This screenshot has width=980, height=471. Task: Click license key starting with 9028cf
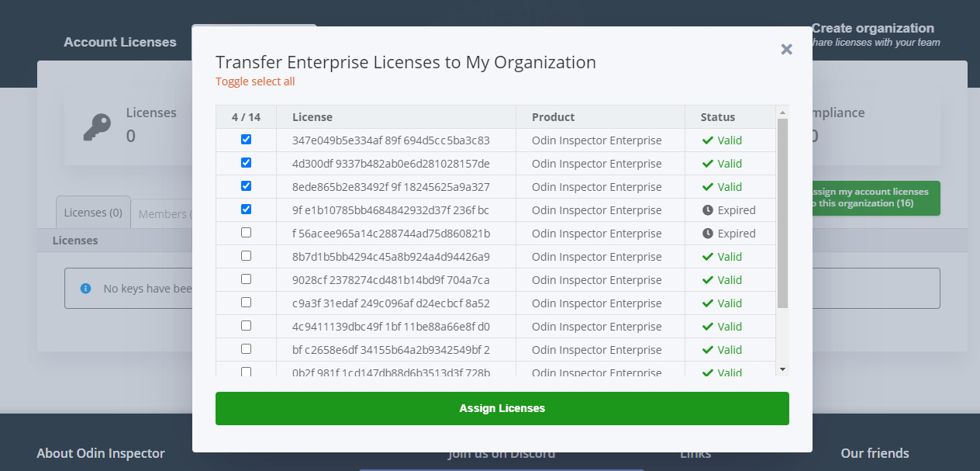click(391, 280)
